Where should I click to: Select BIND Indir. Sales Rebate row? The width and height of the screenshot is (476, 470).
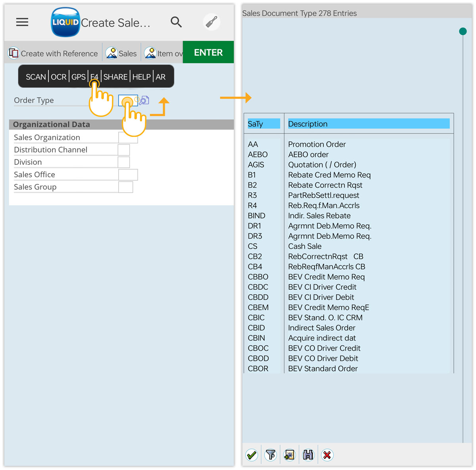tap(349, 216)
